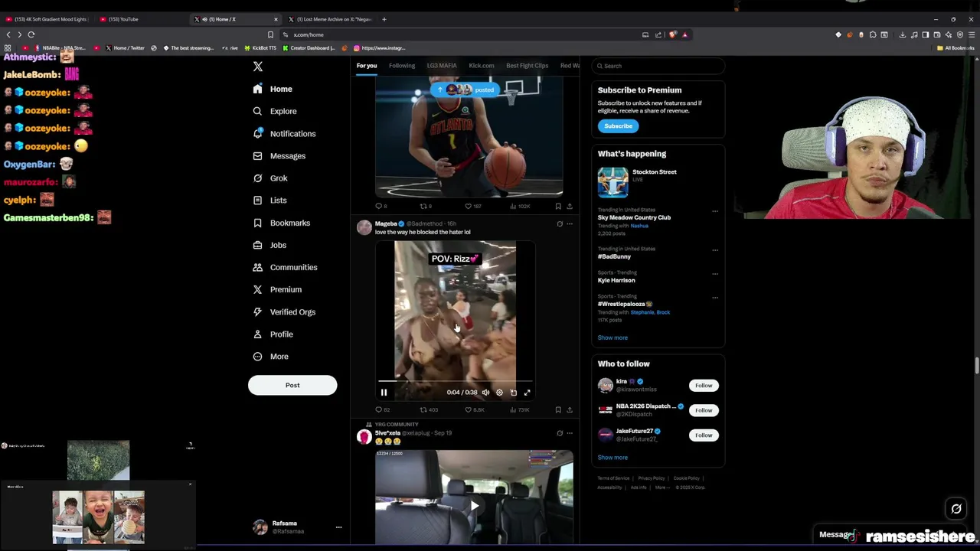Screen dimensions: 980x551
Task: Open Lists in the X sidebar
Action: 269,200
